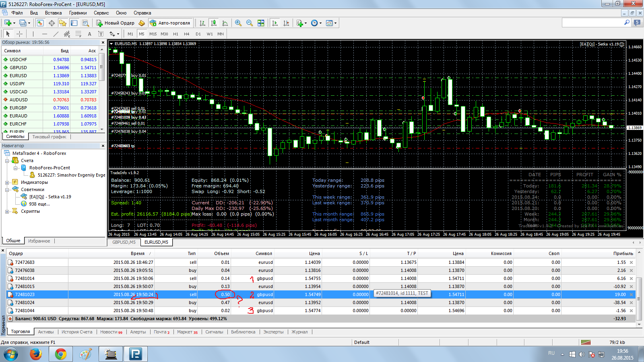Select the Text tool (letter A)
The width and height of the screenshot is (644, 362).
(x=90, y=34)
